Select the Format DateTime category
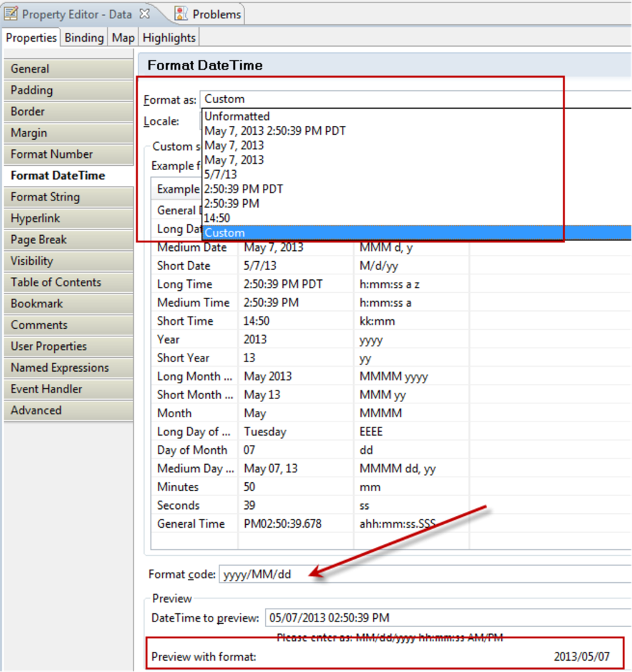Viewport: 632px width, 672px height. pos(68,176)
